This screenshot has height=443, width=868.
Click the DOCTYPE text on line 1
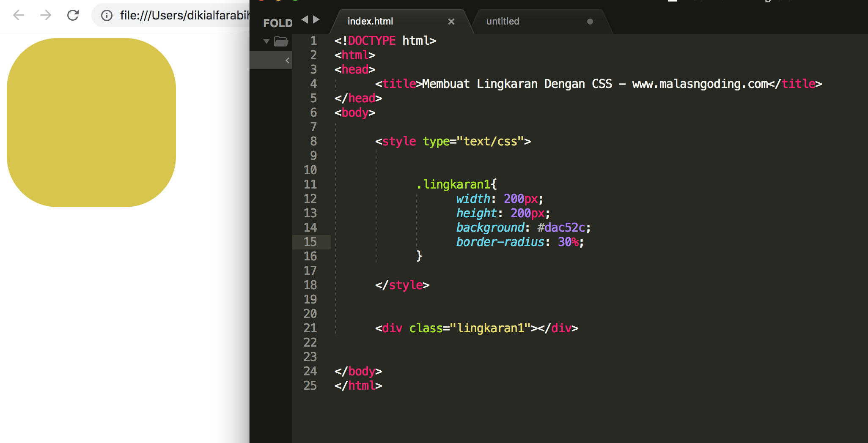pyautogui.click(x=372, y=41)
